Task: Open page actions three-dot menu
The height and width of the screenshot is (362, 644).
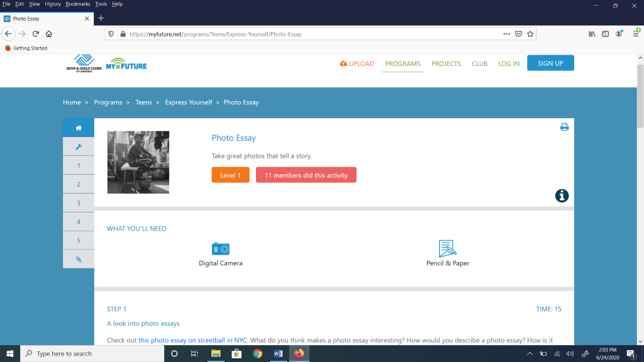Action: 506,34
